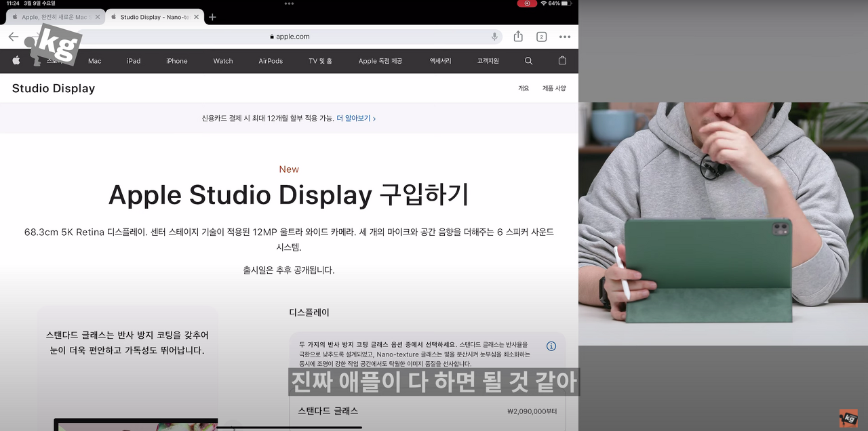868x431 pixels.
Task: Click '더 알아보기' installment link
Action: point(356,118)
